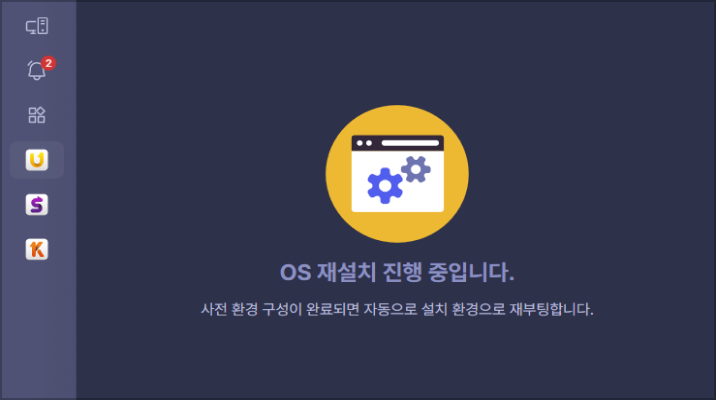Select the purple S app icon

[x=37, y=205]
